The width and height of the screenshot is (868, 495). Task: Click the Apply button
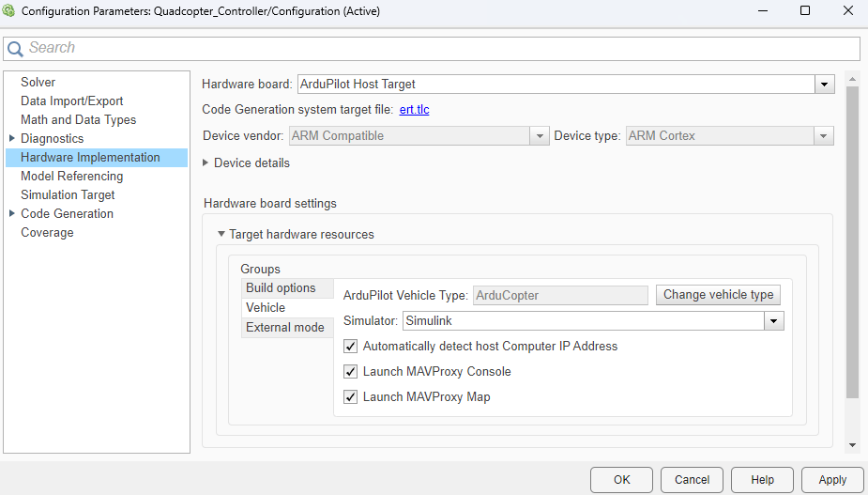coord(832,480)
